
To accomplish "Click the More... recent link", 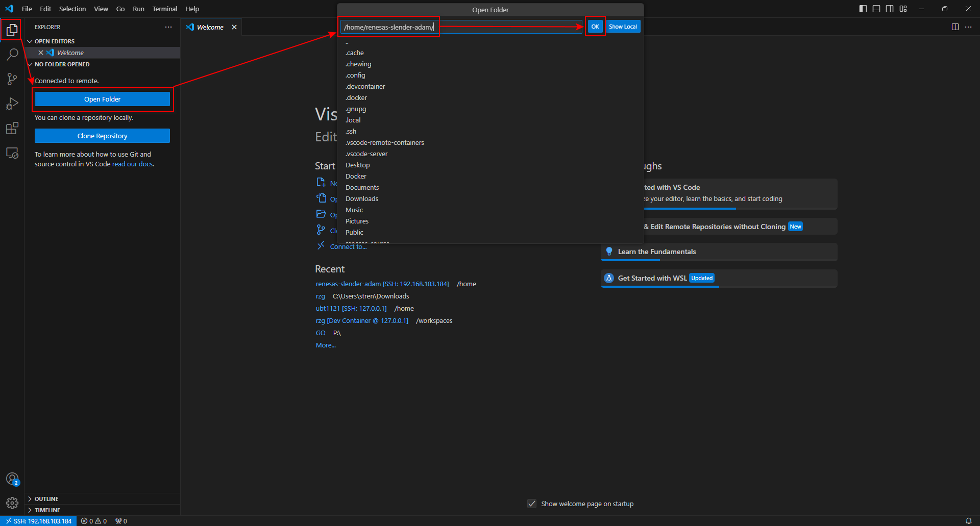I will (x=326, y=345).
